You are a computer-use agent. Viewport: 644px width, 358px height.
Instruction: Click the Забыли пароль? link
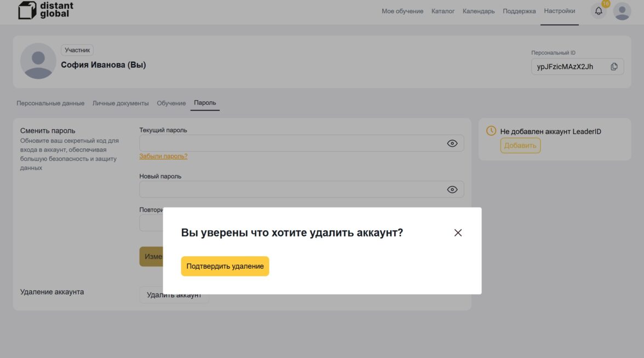point(163,156)
